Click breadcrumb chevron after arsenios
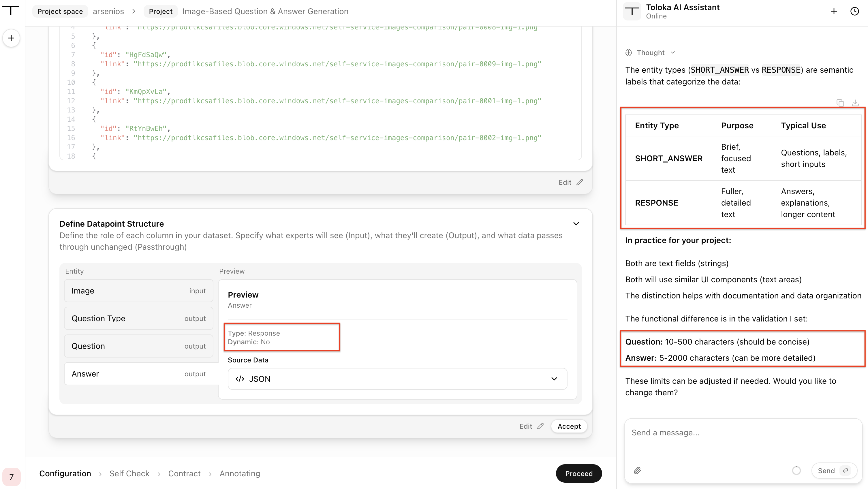The width and height of the screenshot is (868, 489). 134,12
